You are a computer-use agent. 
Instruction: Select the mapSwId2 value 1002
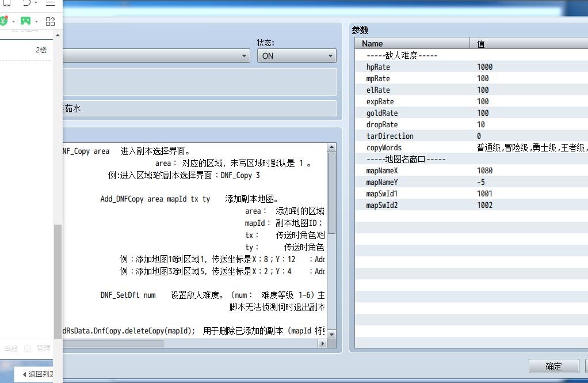pos(485,205)
